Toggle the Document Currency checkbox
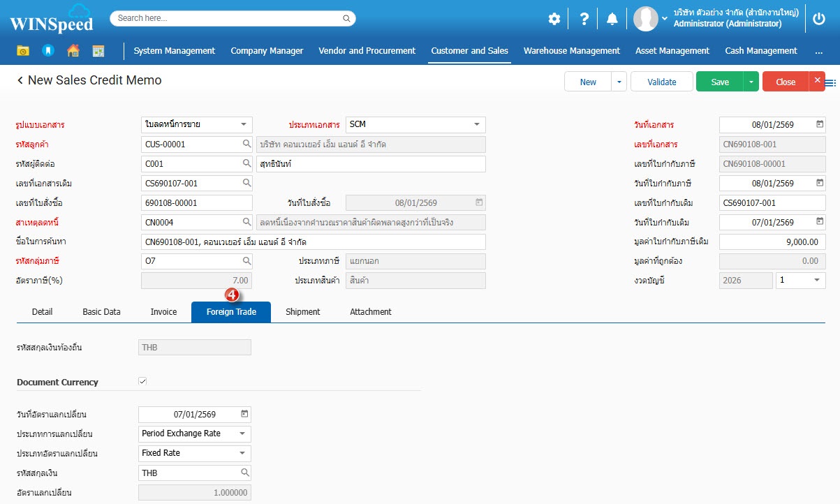This screenshot has height=504, width=840. (142, 382)
